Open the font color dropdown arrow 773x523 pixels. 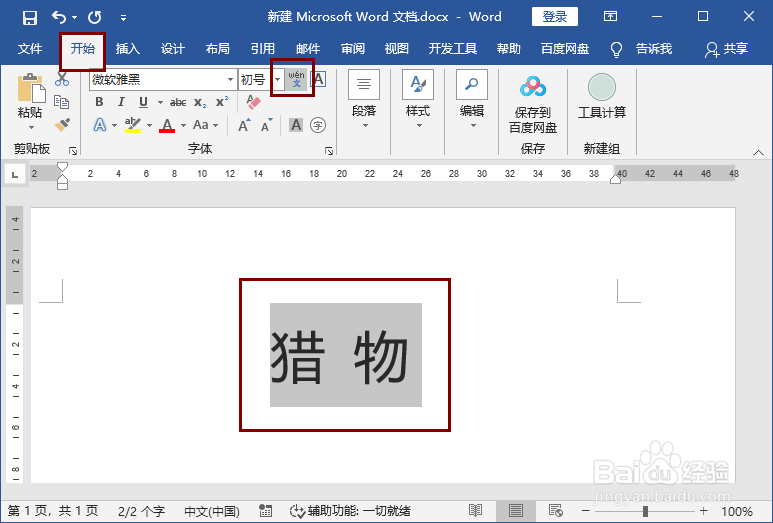click(x=183, y=126)
